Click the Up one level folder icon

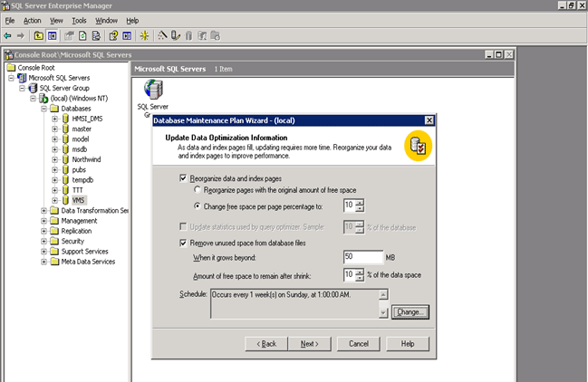coord(38,36)
